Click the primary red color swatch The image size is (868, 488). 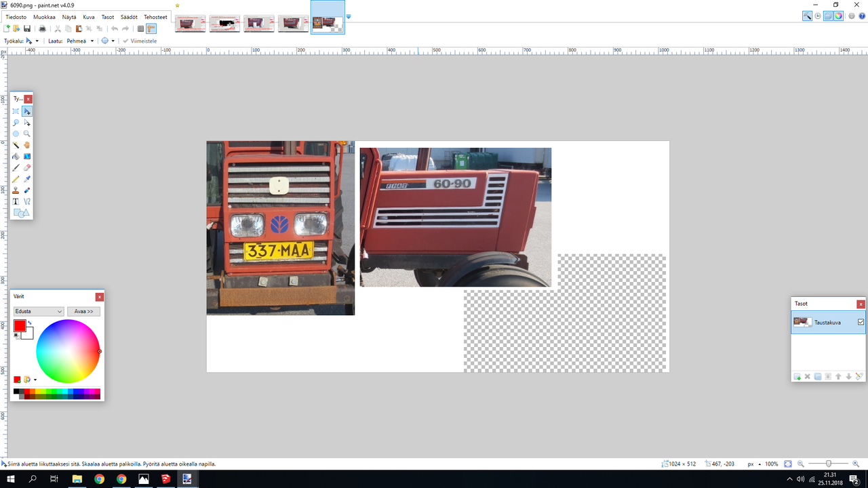click(19, 325)
